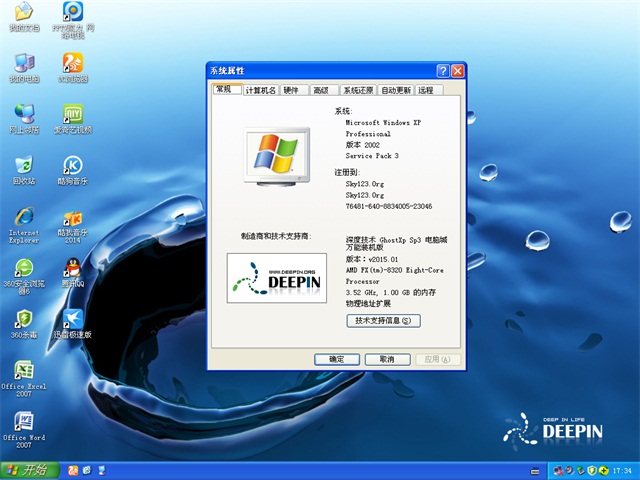Open the Office Word 2007 shortcut
This screenshot has height=480, width=640.
pyautogui.click(x=23, y=421)
